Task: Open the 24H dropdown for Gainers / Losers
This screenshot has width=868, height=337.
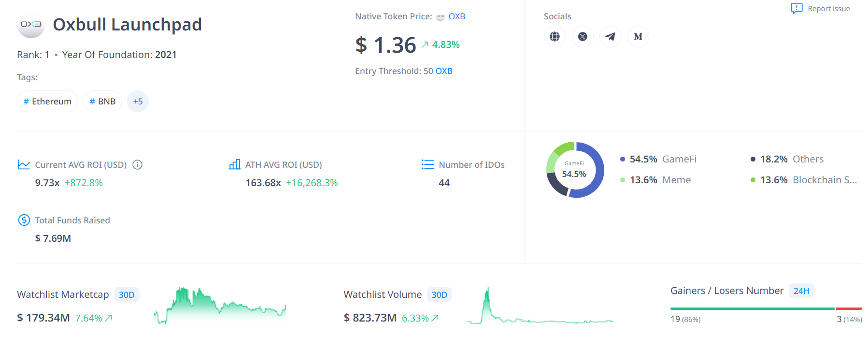Action: pyautogui.click(x=801, y=291)
